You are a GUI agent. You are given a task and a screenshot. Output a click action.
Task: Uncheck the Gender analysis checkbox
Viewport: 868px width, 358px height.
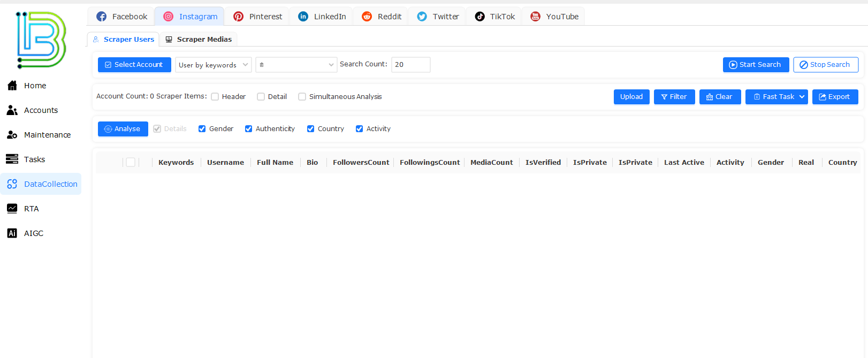[202, 129]
